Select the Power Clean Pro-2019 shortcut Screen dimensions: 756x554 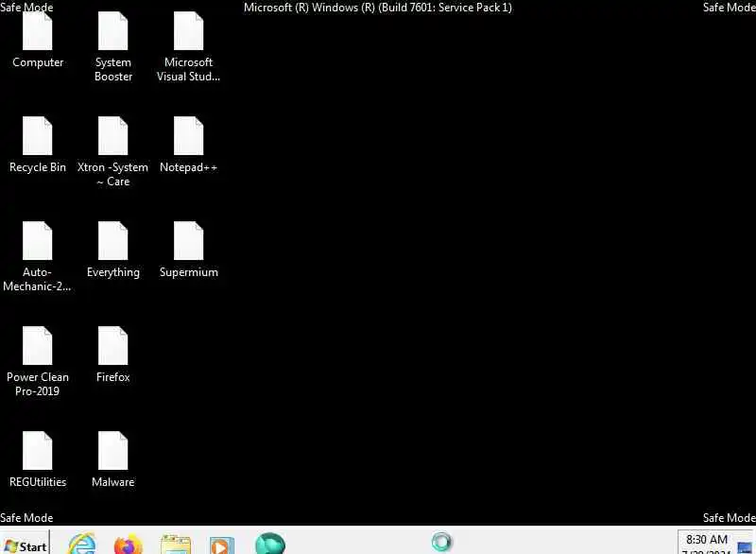38,362
